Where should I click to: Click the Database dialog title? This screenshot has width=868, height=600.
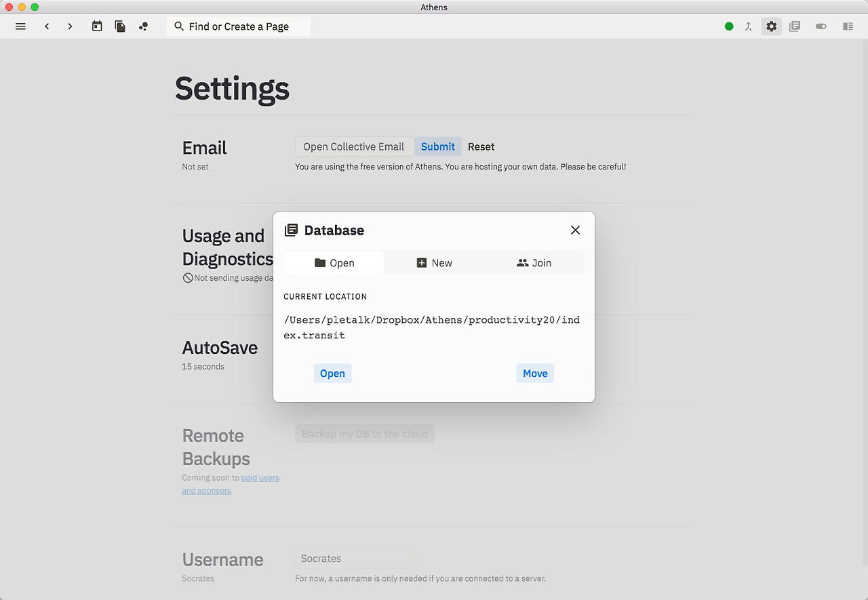(x=334, y=231)
